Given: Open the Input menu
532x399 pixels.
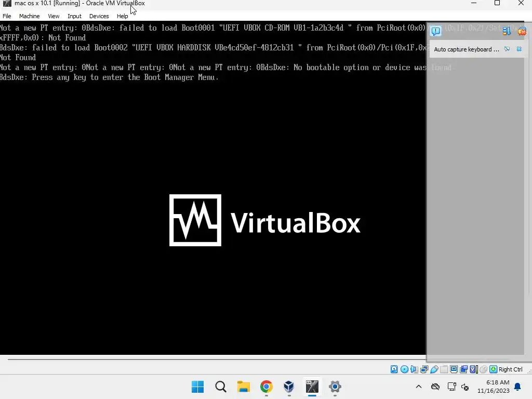Looking at the screenshot, I should [74, 16].
